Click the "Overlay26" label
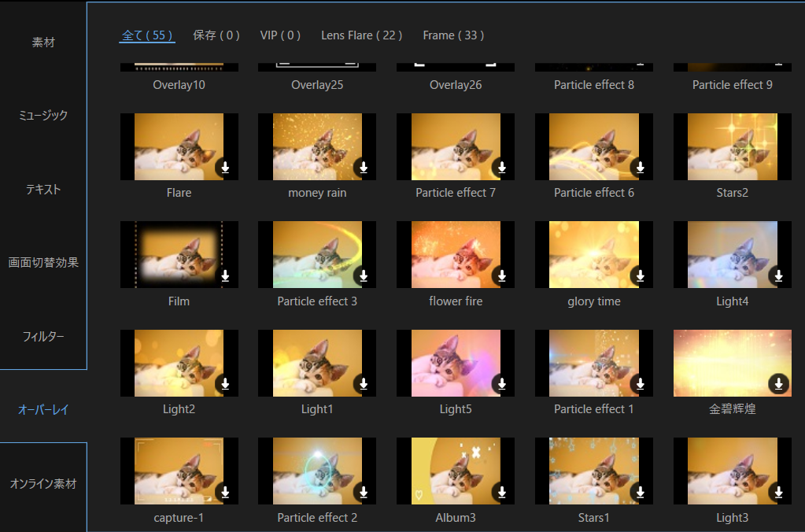 point(456,85)
